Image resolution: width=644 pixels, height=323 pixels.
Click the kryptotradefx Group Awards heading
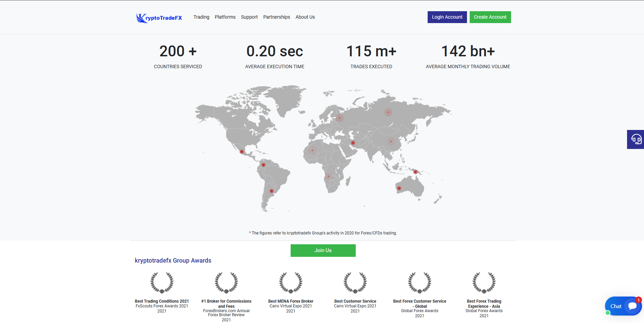(173, 261)
